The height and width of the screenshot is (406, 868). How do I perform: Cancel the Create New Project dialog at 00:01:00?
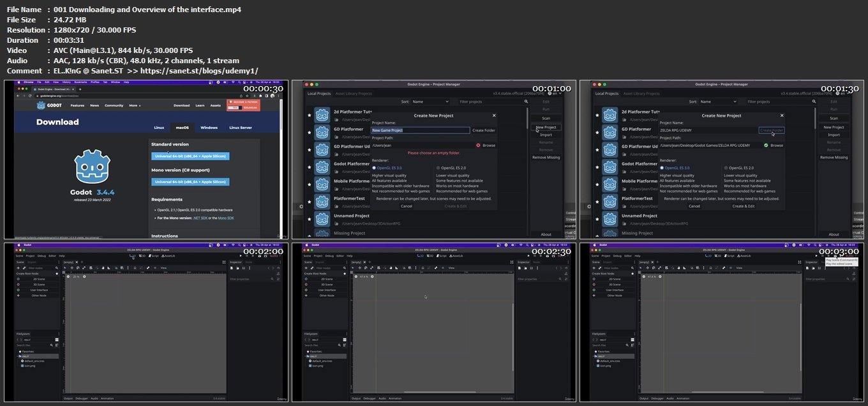pyautogui.click(x=407, y=206)
